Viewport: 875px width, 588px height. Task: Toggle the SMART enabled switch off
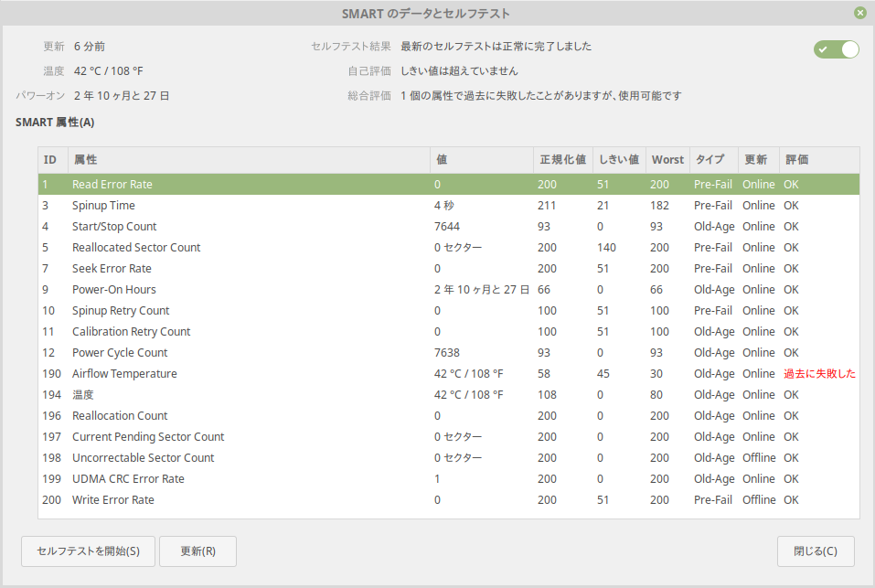pos(836,49)
